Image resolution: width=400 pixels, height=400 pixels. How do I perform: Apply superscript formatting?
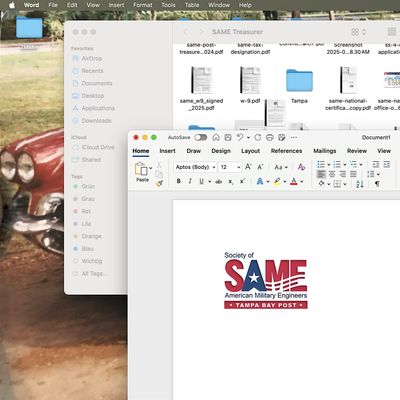click(242, 181)
